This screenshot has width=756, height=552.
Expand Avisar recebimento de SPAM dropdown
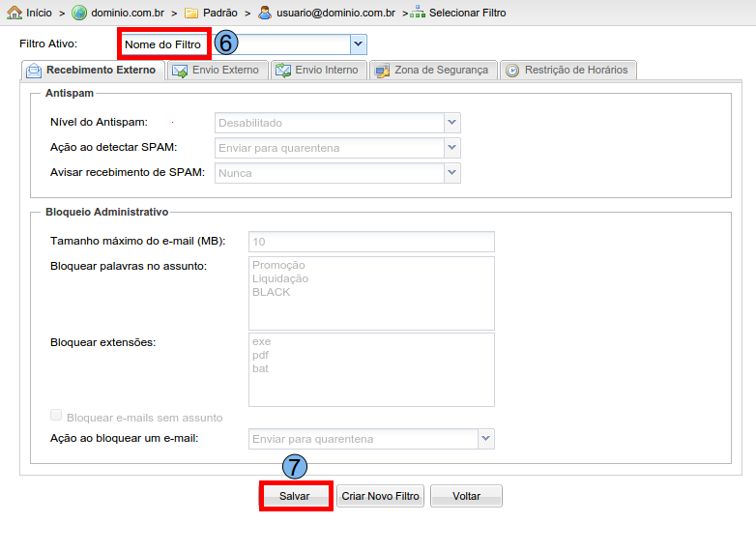pos(451,173)
